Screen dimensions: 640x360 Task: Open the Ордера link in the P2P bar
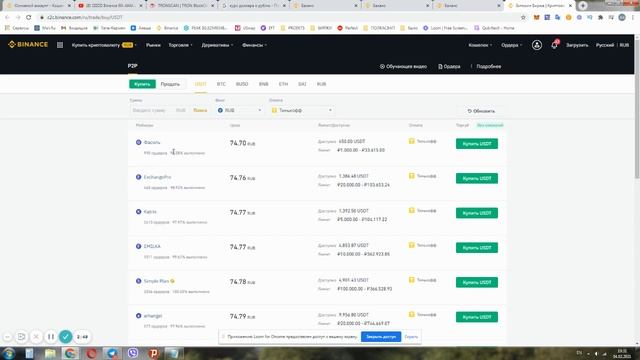[x=449, y=66]
